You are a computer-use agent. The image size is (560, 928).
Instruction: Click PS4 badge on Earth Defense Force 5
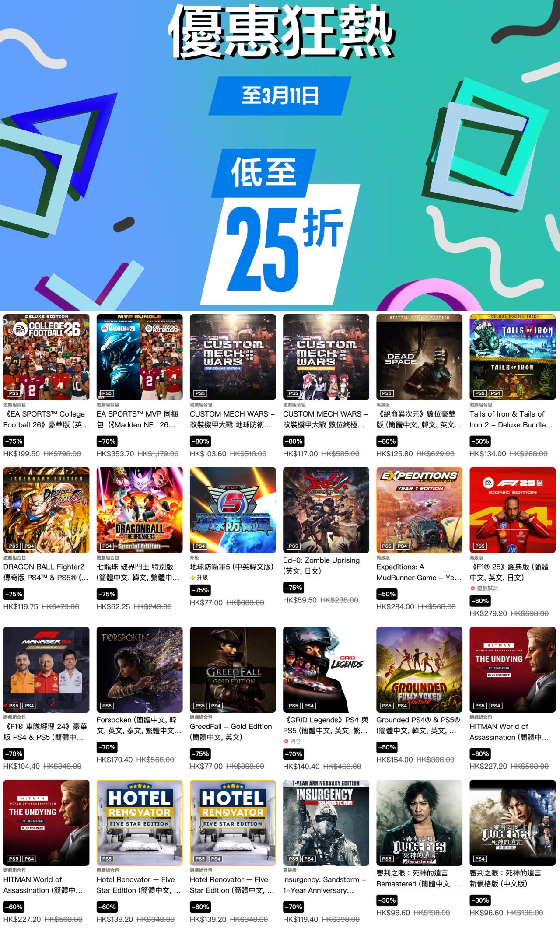pos(200,546)
